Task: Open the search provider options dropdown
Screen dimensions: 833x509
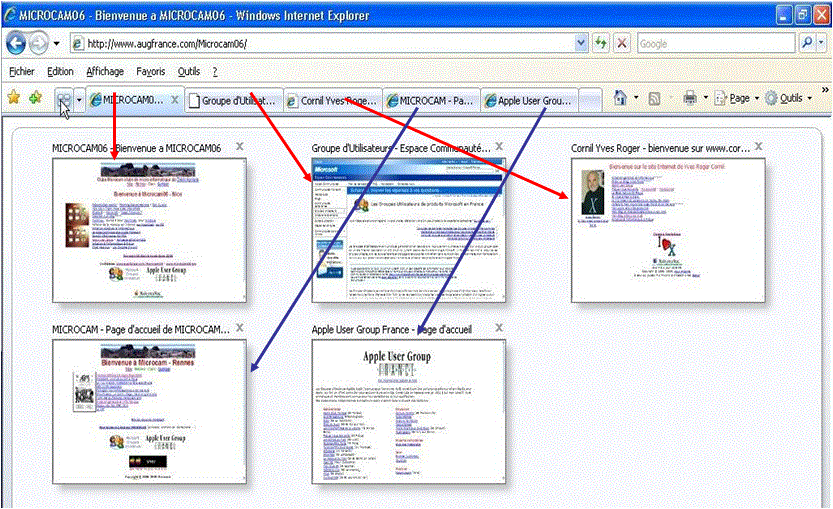Action: [x=821, y=43]
